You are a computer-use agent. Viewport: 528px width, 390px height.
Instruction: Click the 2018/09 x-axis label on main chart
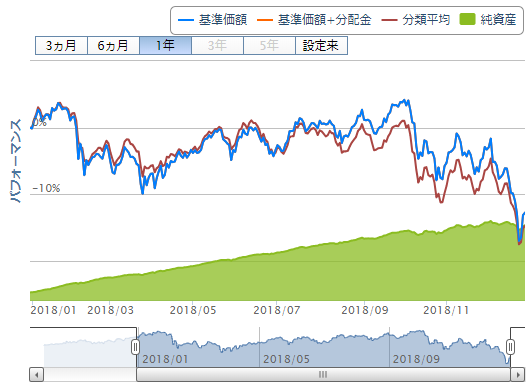click(x=365, y=310)
